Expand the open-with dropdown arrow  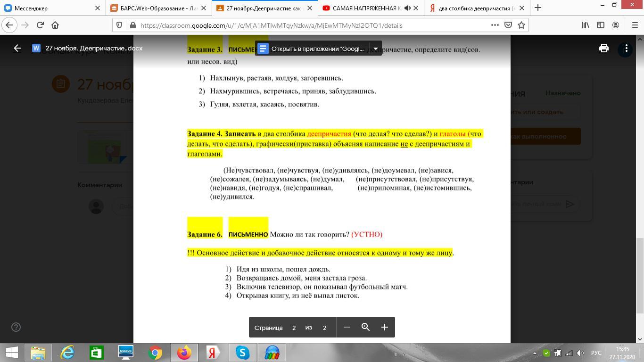[x=376, y=49]
